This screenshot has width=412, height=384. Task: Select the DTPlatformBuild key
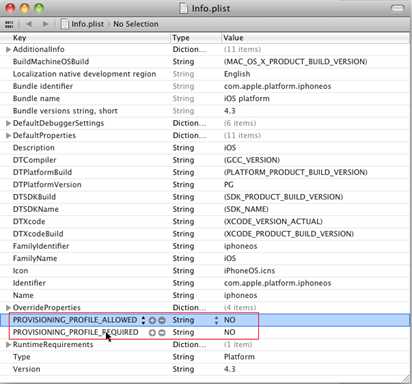[42, 172]
